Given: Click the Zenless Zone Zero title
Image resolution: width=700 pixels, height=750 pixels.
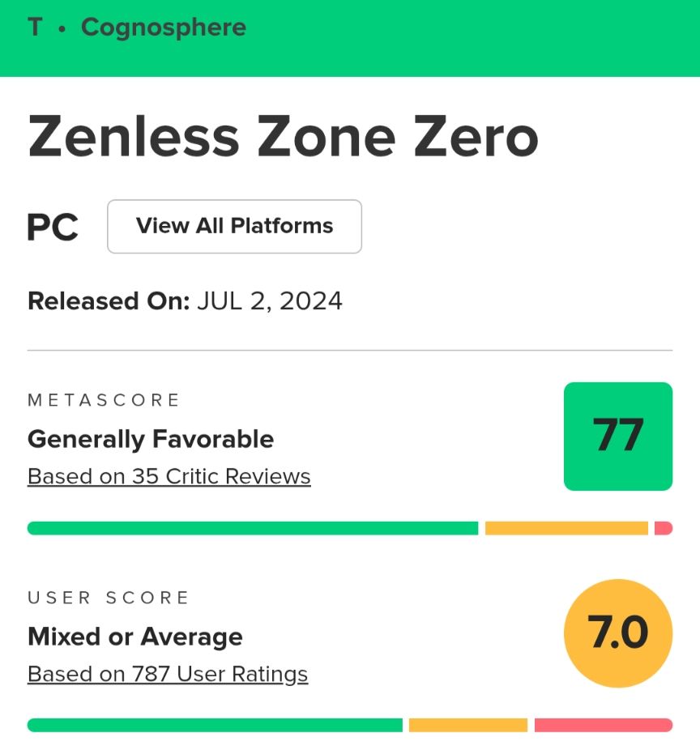Looking at the screenshot, I should pyautogui.click(x=284, y=137).
